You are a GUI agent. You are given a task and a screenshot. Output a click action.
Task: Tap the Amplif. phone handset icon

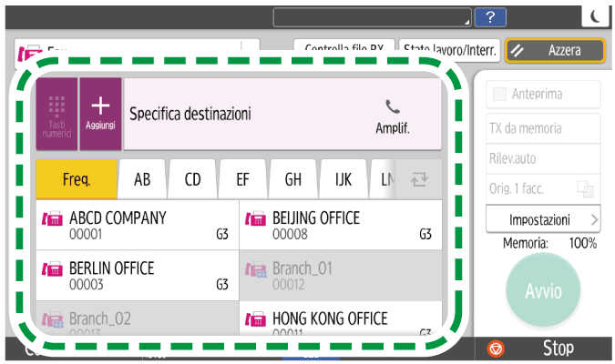[393, 106]
